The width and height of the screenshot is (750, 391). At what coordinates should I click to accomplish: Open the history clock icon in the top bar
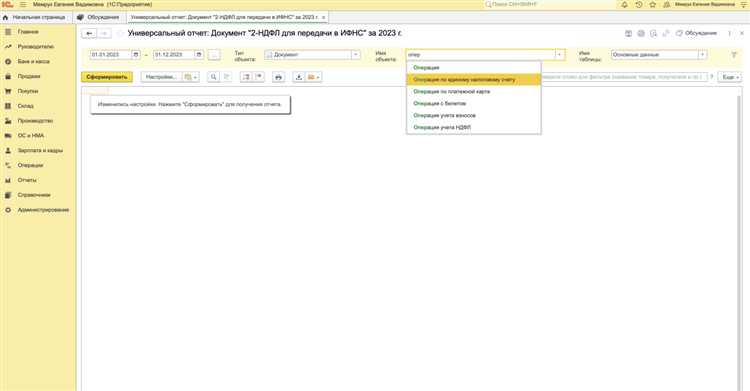tap(639, 4)
